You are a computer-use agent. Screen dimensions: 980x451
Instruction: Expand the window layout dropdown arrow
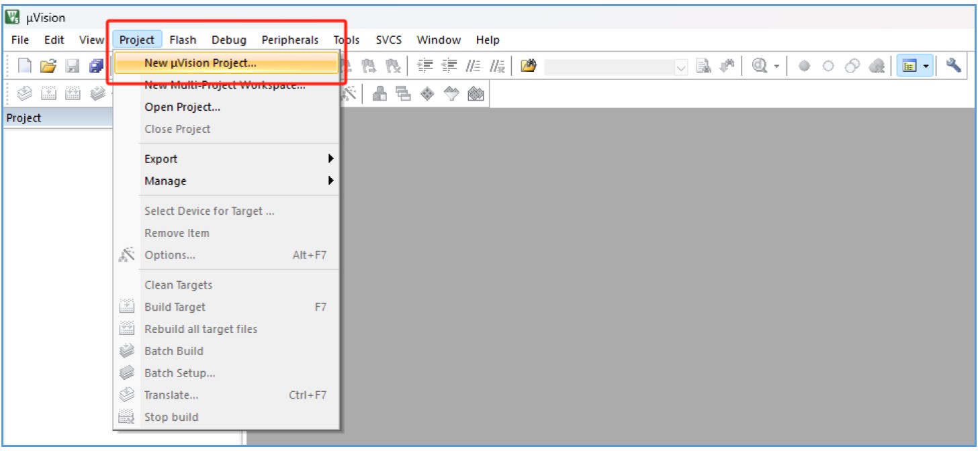(926, 66)
